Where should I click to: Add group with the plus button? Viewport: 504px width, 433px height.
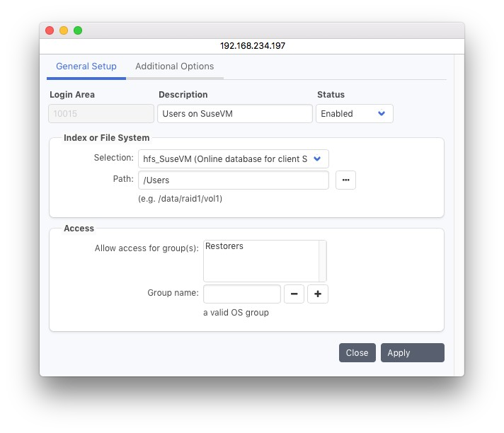pyautogui.click(x=318, y=294)
